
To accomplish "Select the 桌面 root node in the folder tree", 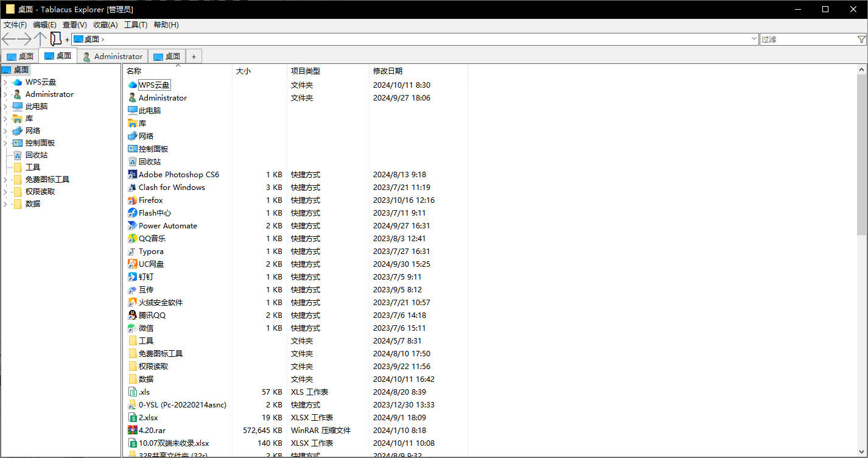I will [x=21, y=70].
